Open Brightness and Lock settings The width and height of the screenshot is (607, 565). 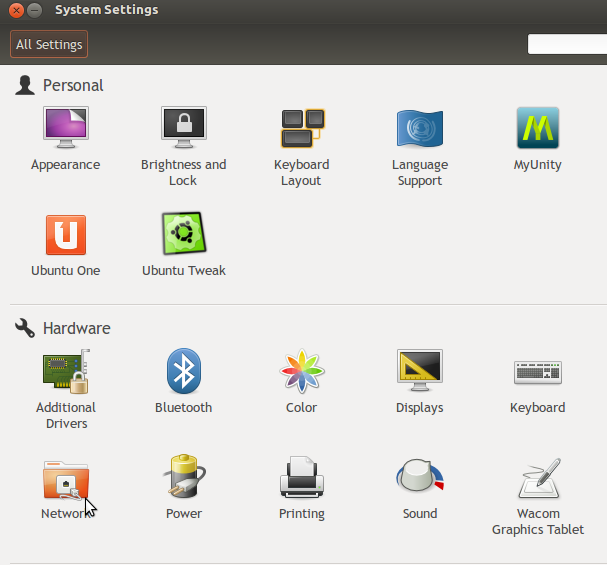click(x=184, y=127)
